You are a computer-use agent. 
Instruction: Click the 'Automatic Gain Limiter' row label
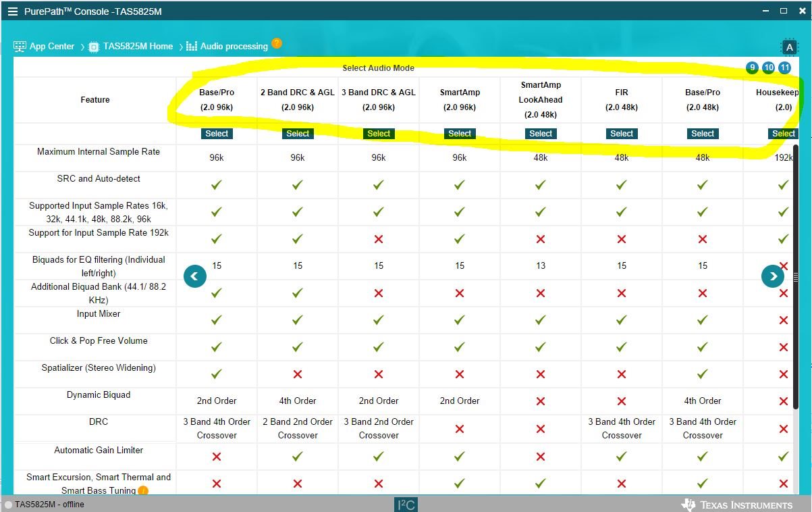pos(99,451)
